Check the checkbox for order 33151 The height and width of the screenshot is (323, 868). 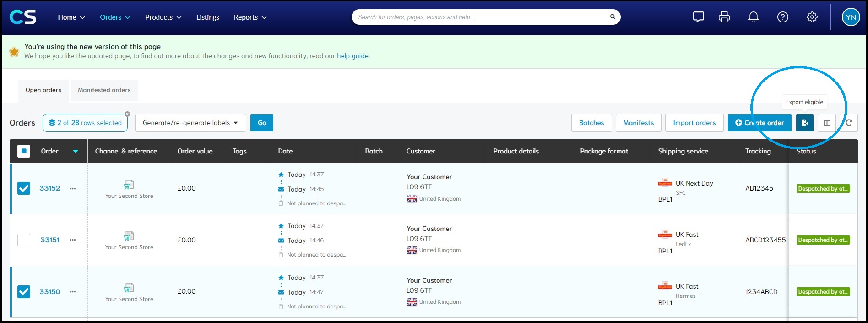(x=24, y=240)
